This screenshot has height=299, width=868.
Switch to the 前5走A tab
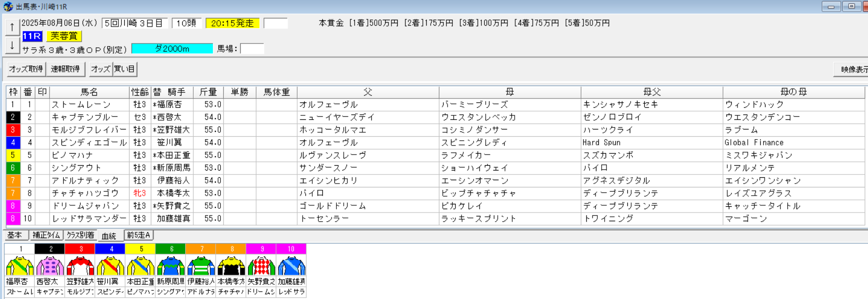[x=139, y=235]
